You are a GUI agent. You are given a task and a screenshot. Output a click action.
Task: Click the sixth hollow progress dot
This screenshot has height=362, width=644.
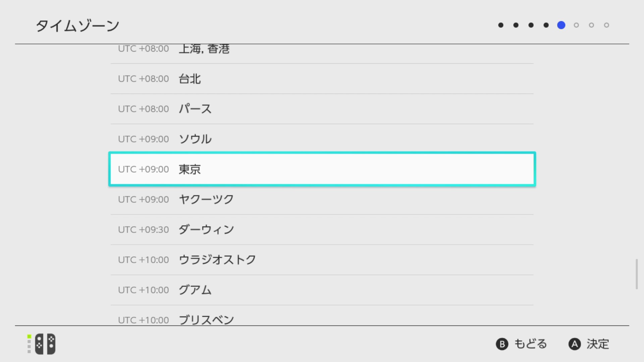576,25
